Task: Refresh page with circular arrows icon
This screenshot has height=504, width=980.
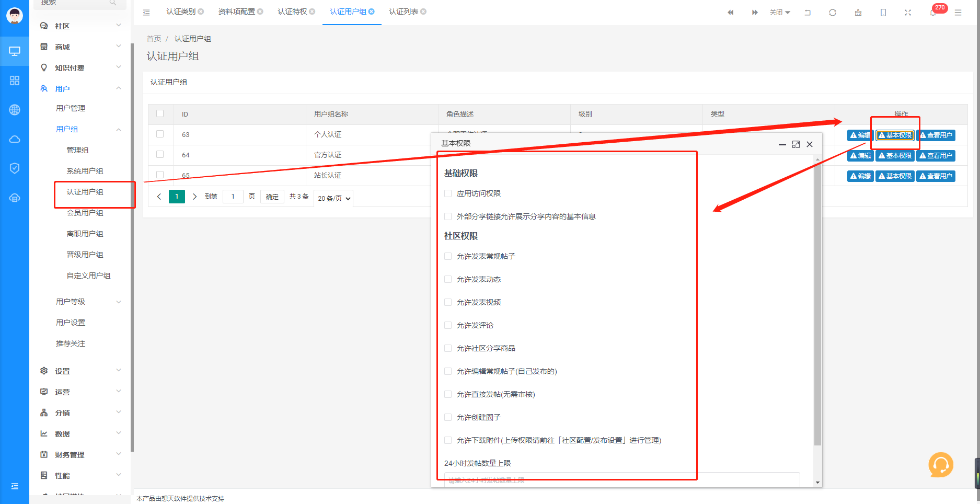Action: point(833,13)
